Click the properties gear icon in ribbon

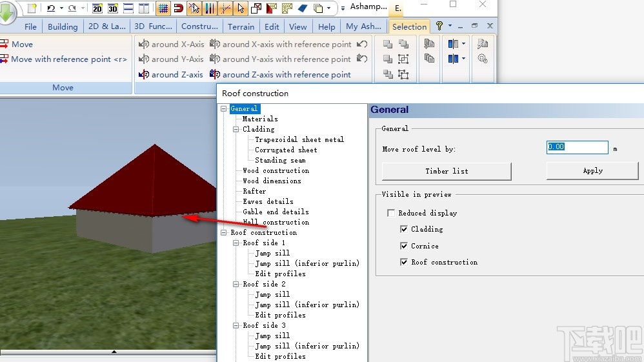coord(483,58)
